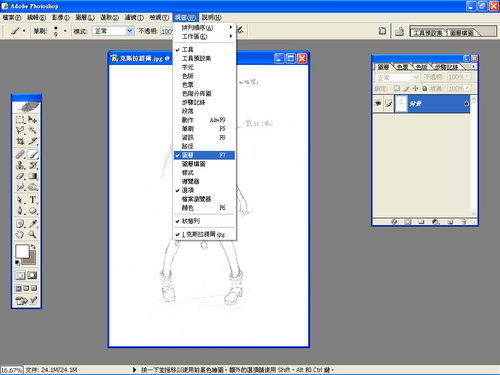The height and width of the screenshot is (375, 500).
Task: Click background color swatch
Action: click(32, 261)
